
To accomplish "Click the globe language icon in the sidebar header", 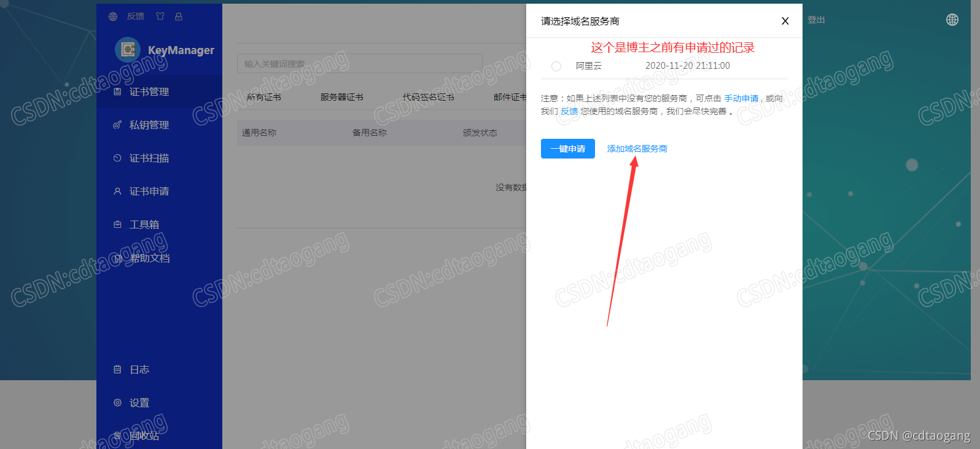I will 113,17.
